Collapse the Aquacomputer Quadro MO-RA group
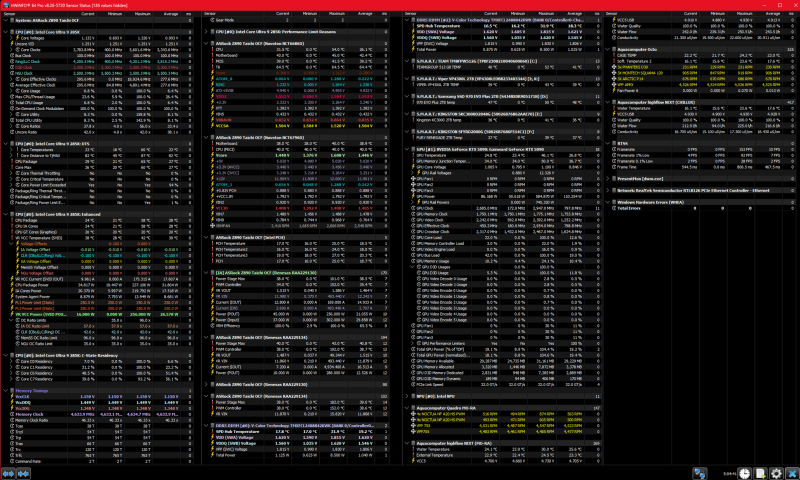Image resolution: width=800 pixels, height=480 pixels. click(407, 408)
